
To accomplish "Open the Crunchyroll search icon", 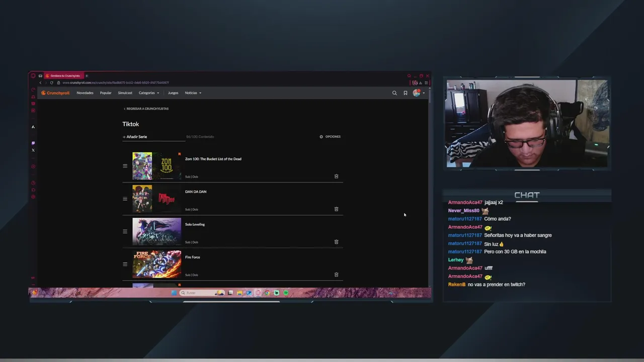I will pos(394,93).
